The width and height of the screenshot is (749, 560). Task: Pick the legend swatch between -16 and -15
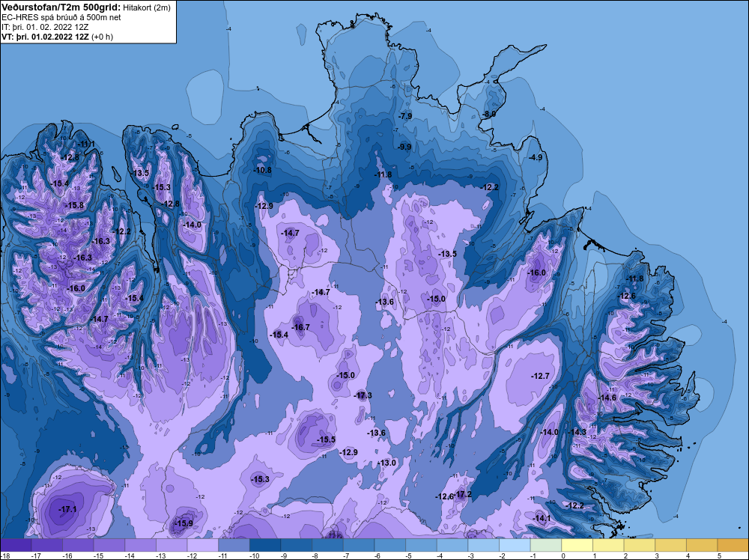(x=79, y=545)
